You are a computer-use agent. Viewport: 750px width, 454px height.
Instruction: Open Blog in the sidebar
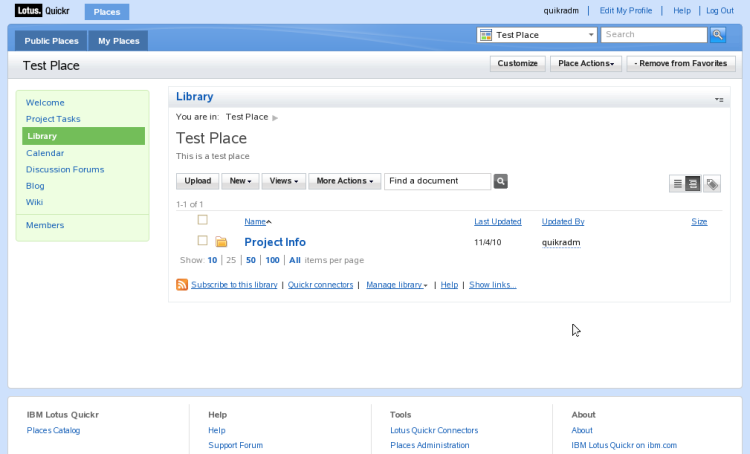point(35,186)
